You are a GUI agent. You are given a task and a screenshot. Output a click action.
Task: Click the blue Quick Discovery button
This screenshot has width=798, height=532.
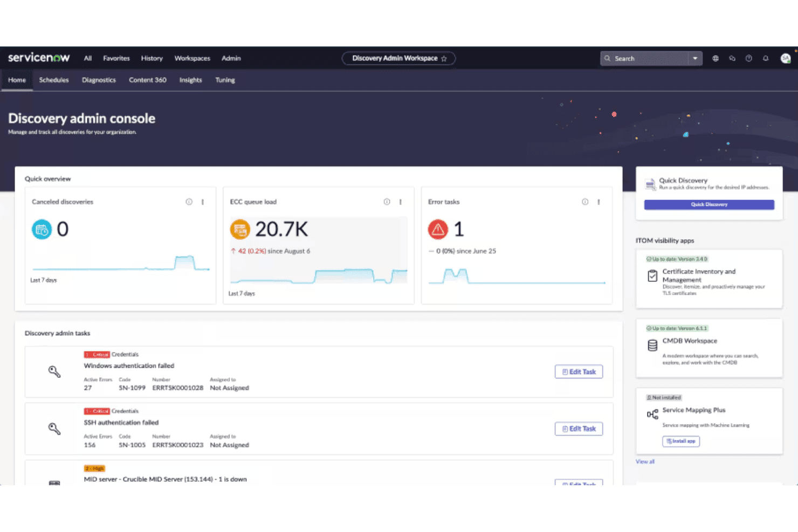pos(709,204)
